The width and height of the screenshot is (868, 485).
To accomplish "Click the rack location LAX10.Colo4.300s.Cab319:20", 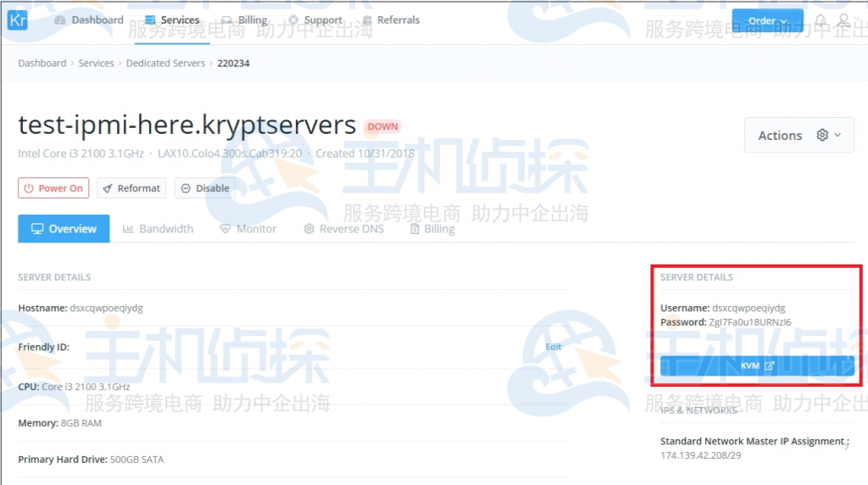I will click(x=230, y=153).
